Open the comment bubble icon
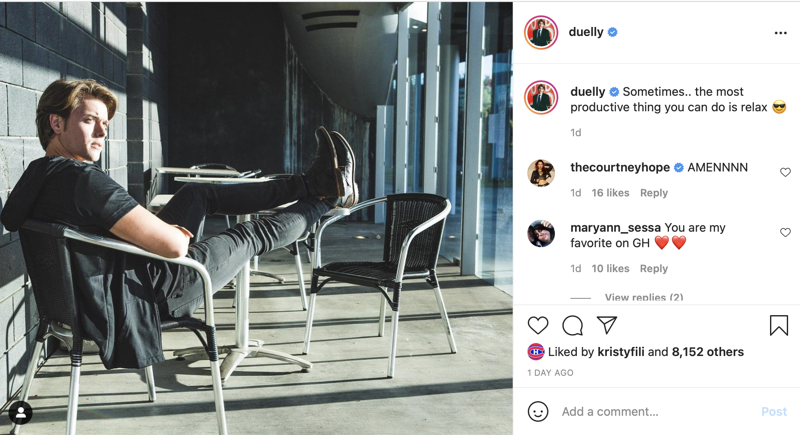 (572, 325)
